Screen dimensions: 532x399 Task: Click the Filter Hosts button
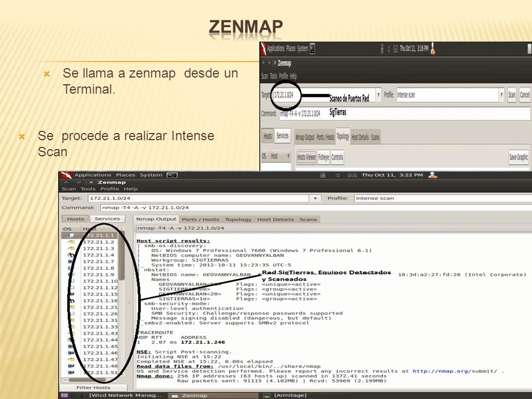93,387
